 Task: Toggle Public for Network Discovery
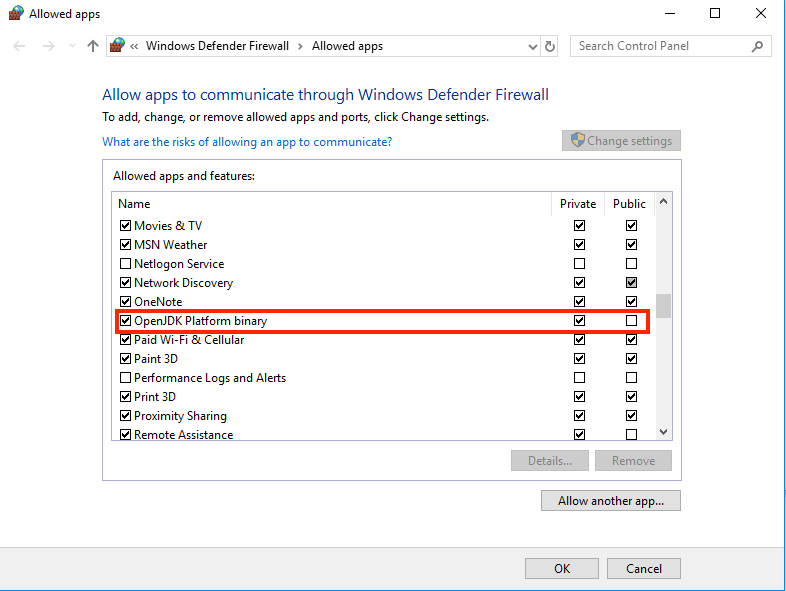(x=631, y=282)
